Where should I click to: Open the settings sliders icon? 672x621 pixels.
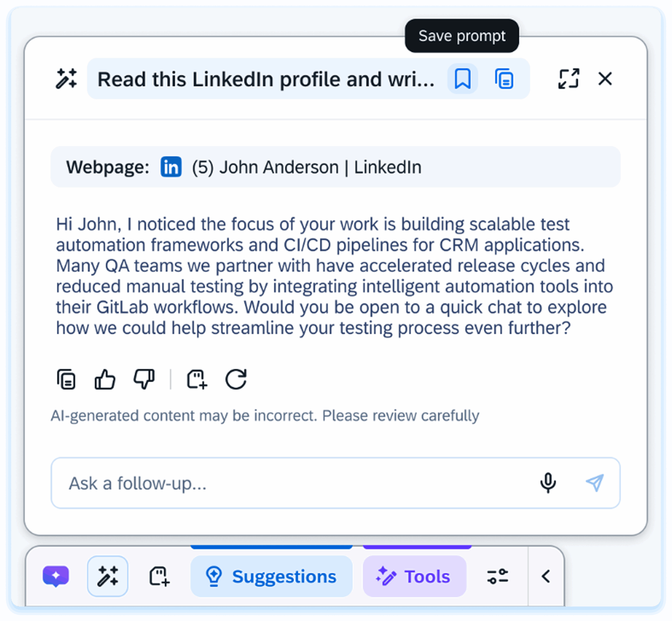(x=498, y=576)
